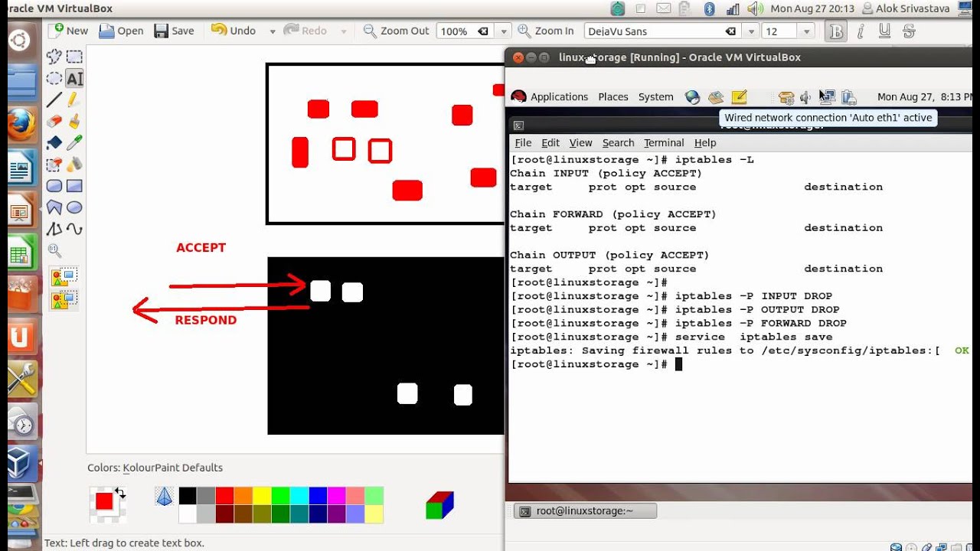Select the Color Picker eyedropper tool
980x551 pixels.
tap(74, 142)
